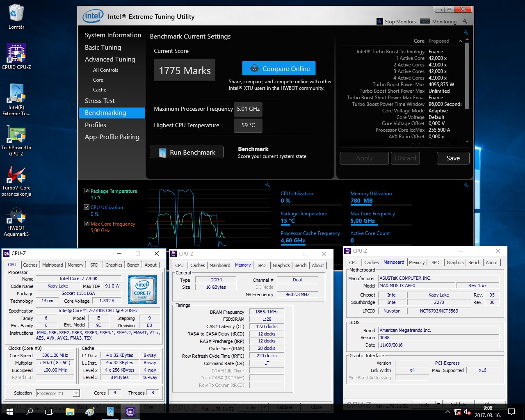Click the Turbo Boost Power Max 4095,875 W value

(x=441, y=84)
